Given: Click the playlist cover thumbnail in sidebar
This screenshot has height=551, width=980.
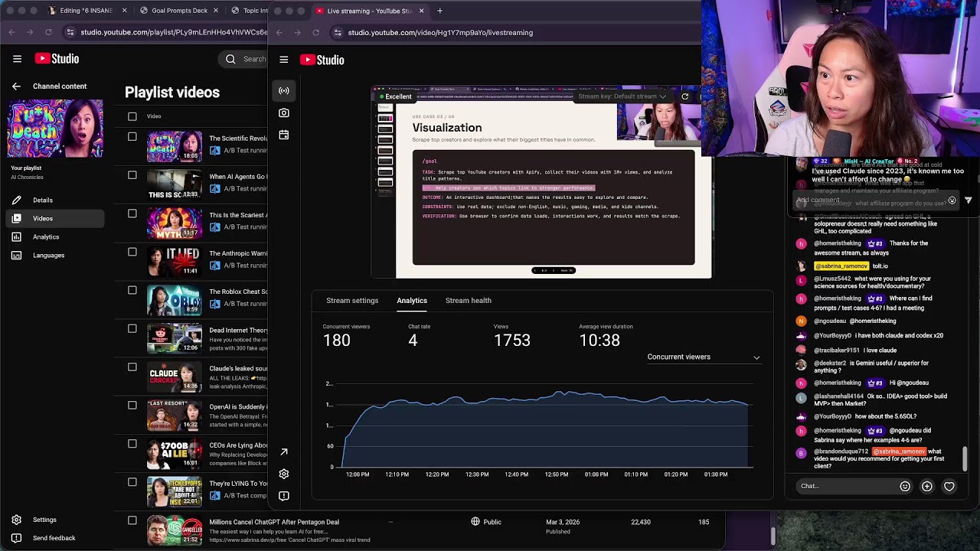Looking at the screenshot, I should point(55,128).
